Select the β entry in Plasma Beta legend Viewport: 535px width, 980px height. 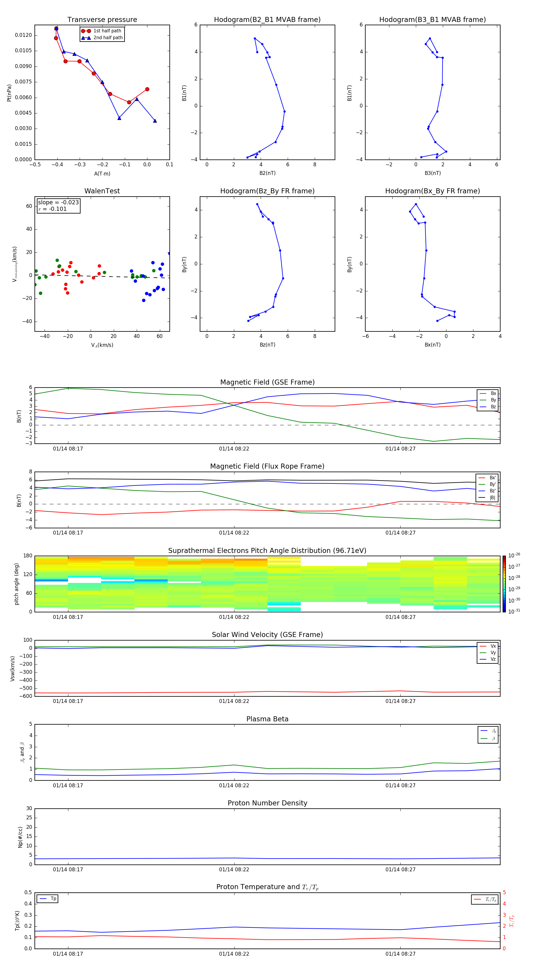pos(488,739)
